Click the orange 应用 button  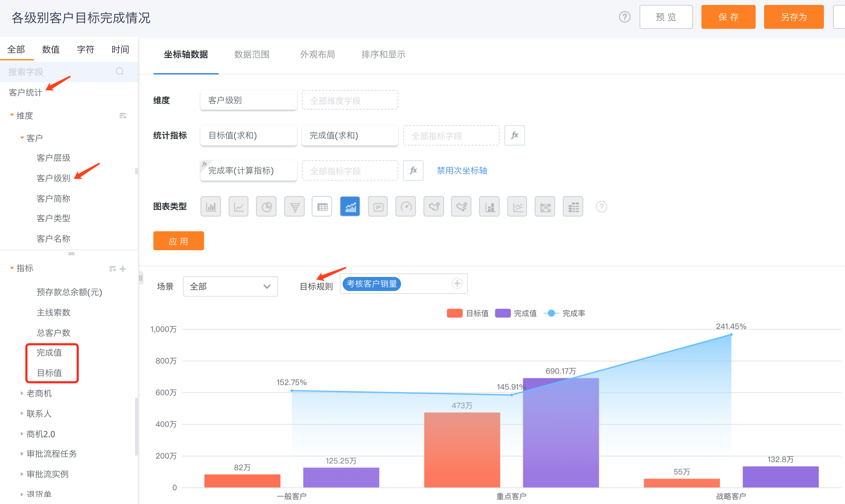pyautogui.click(x=178, y=241)
